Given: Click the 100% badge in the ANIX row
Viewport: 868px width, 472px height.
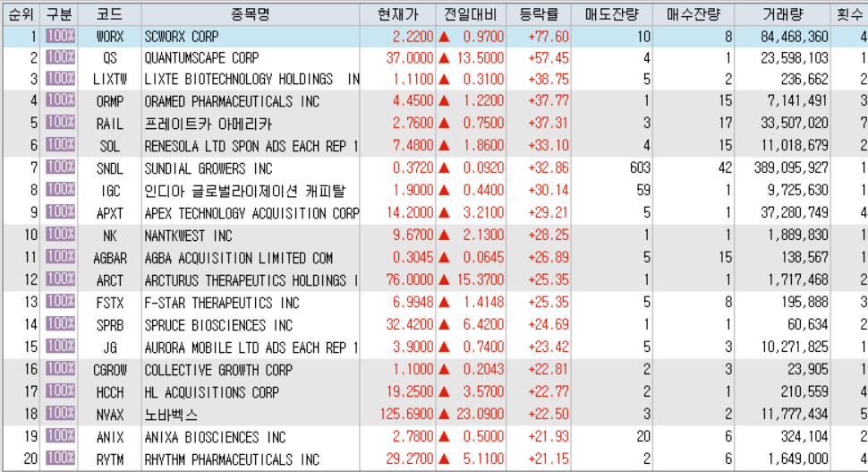Looking at the screenshot, I should tap(60, 436).
